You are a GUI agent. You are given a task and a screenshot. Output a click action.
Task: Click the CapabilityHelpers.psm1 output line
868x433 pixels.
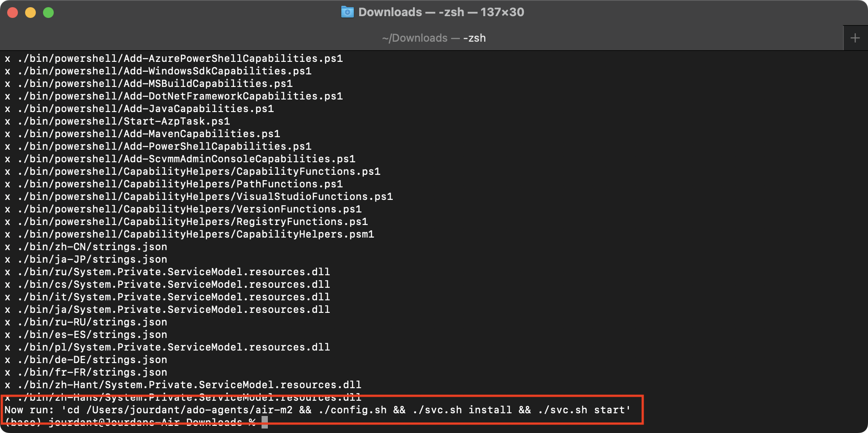pos(196,234)
